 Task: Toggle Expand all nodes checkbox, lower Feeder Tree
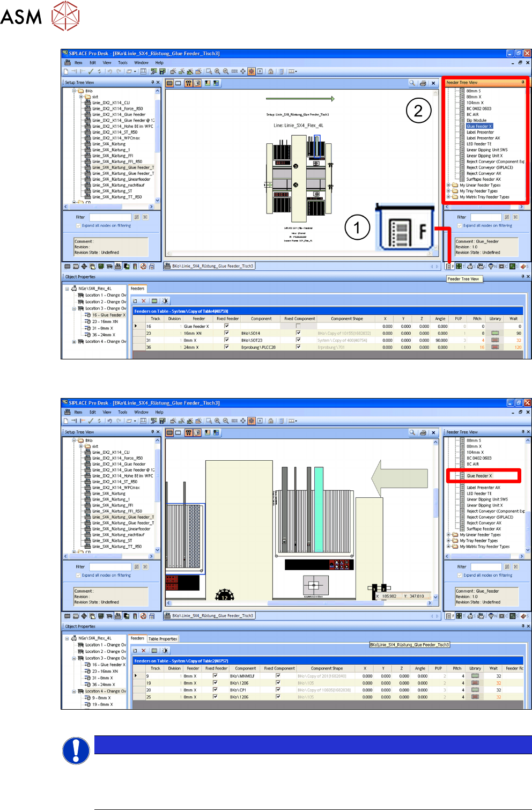click(460, 575)
